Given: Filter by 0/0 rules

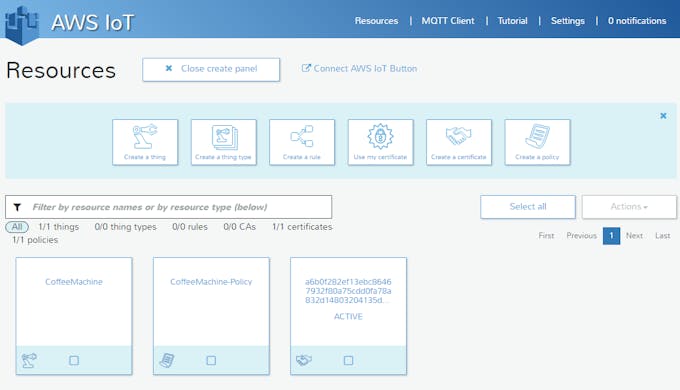Looking at the screenshot, I should point(190,227).
